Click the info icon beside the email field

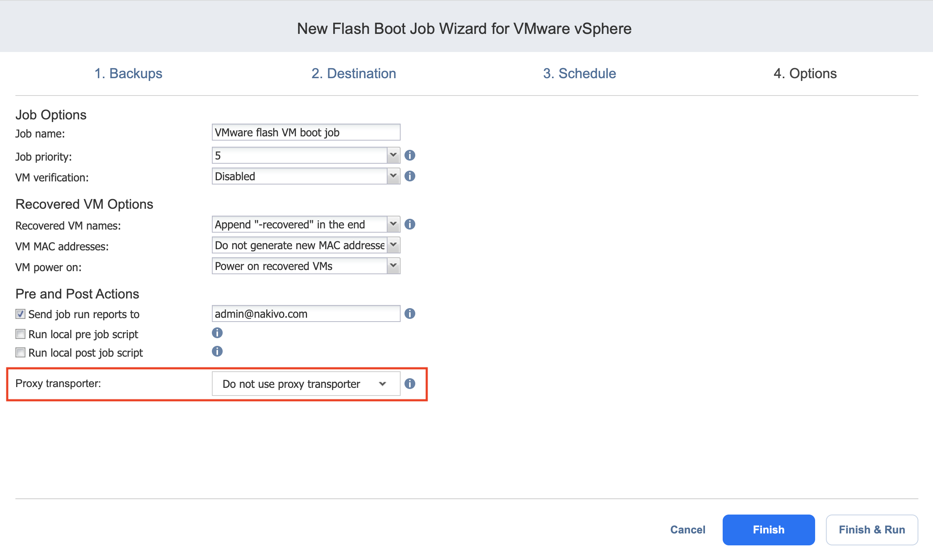410,314
